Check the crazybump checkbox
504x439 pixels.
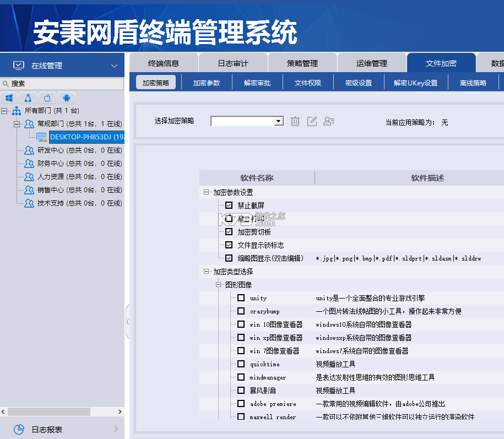[241, 311]
